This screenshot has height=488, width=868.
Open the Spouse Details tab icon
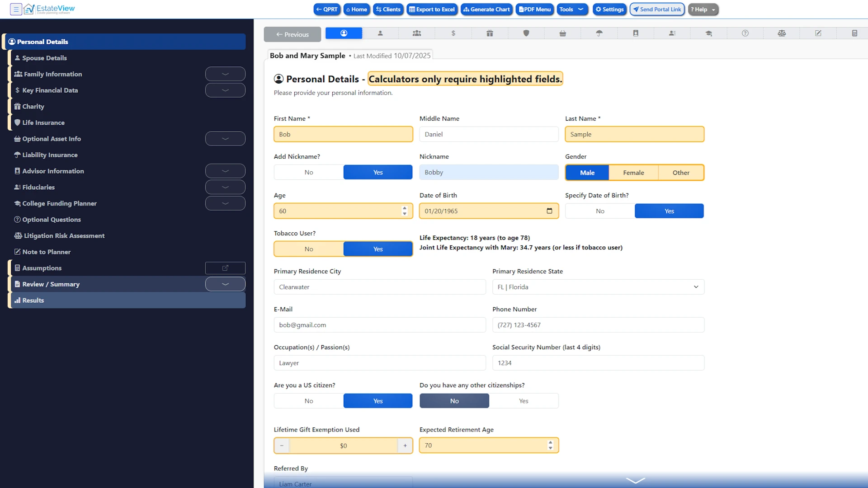coord(380,33)
